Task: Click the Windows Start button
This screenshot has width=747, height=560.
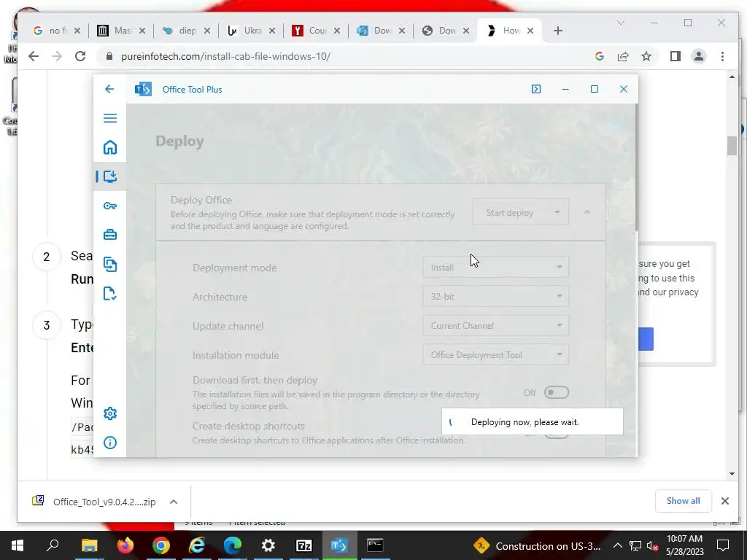Action: pos(18,545)
